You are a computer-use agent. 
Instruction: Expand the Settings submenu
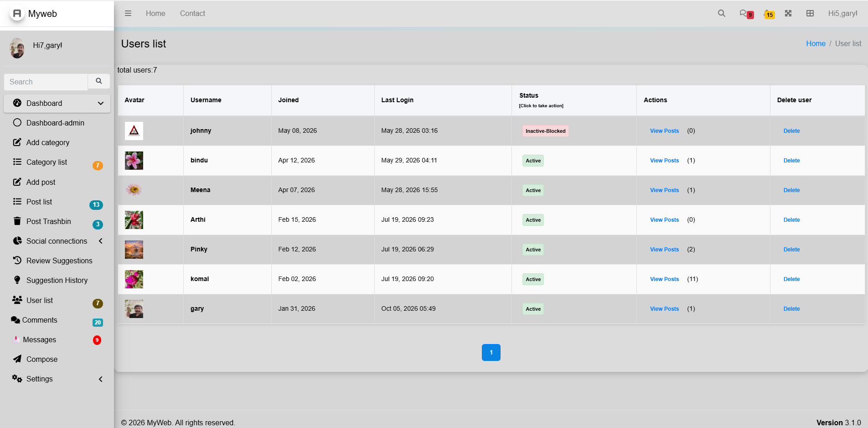(57, 379)
